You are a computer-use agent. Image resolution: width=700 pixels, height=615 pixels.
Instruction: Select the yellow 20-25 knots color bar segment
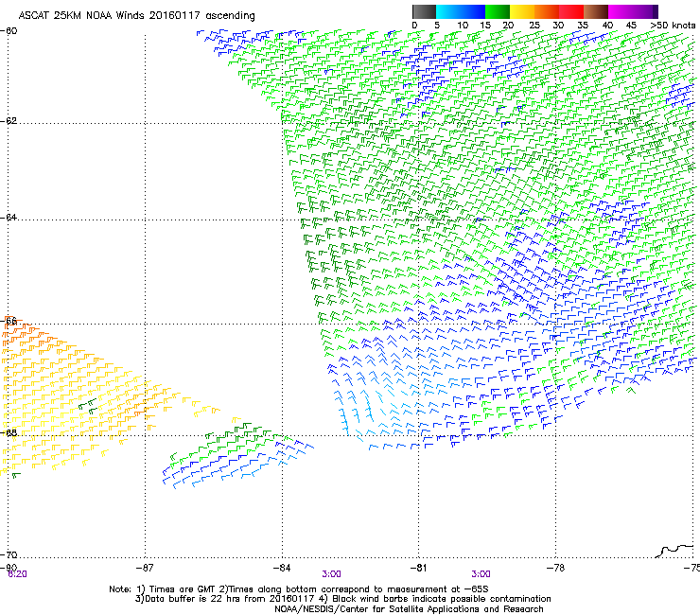click(522, 11)
